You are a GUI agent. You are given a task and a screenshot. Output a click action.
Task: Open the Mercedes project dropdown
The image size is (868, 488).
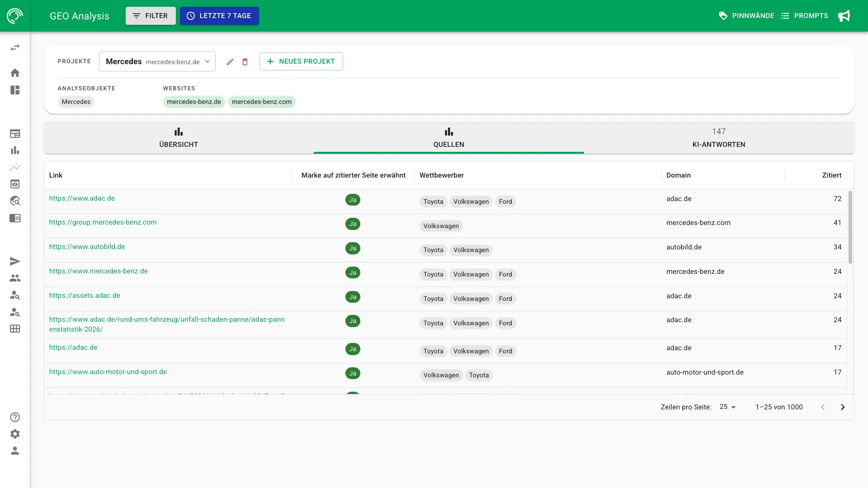[157, 61]
